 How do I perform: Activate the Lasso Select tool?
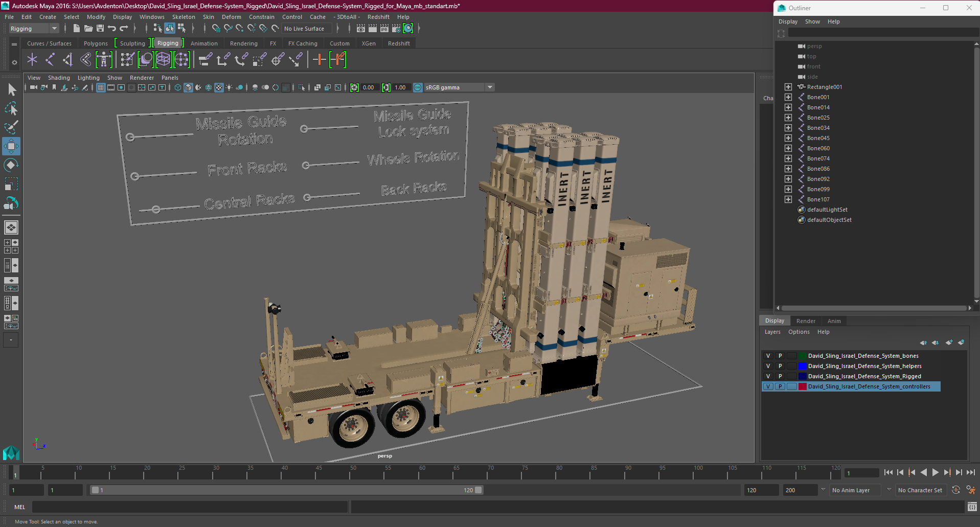[x=11, y=108]
